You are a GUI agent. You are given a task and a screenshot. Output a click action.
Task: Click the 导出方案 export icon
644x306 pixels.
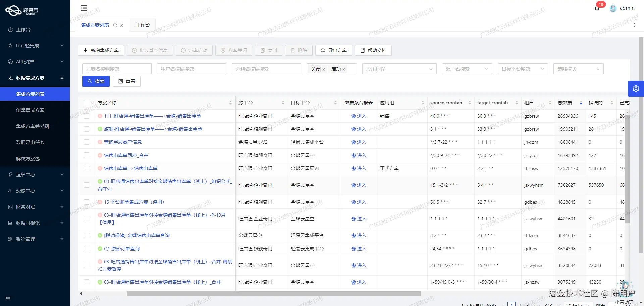pyautogui.click(x=323, y=50)
